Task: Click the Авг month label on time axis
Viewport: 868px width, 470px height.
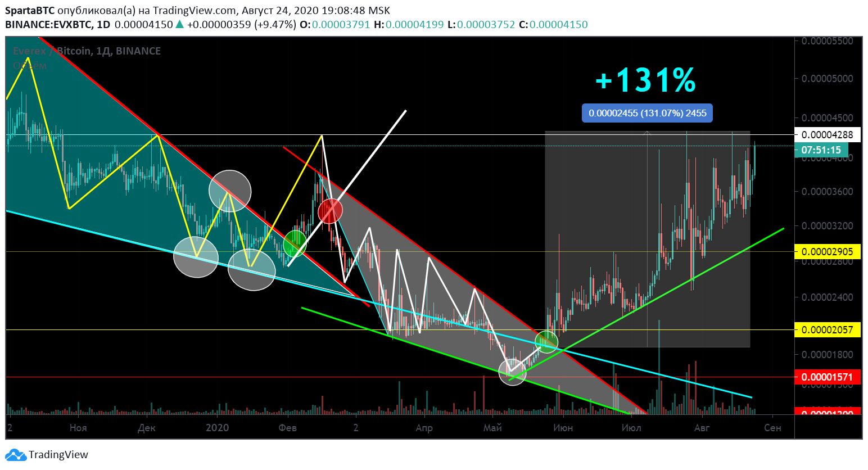Action: (x=702, y=428)
